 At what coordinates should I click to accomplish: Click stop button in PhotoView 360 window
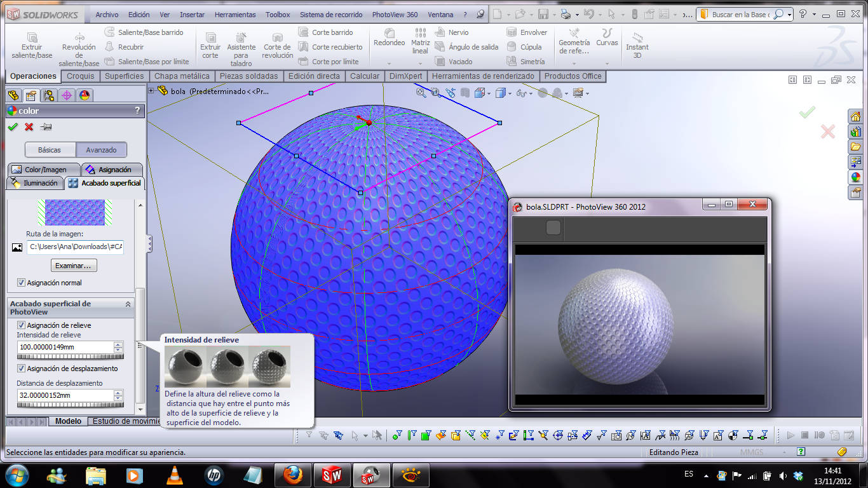coord(553,227)
